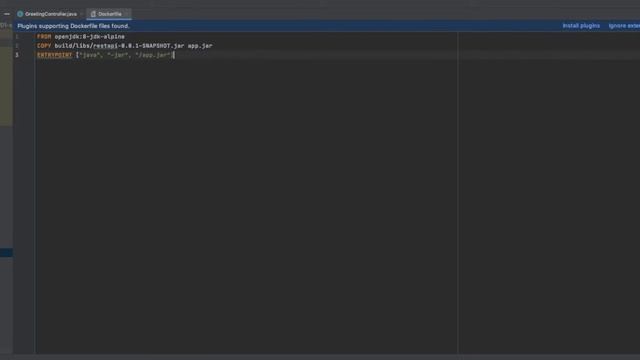This screenshot has height=360, width=640.
Task: Click the ENTRYPOINT keyword on line 3
Action: point(54,55)
